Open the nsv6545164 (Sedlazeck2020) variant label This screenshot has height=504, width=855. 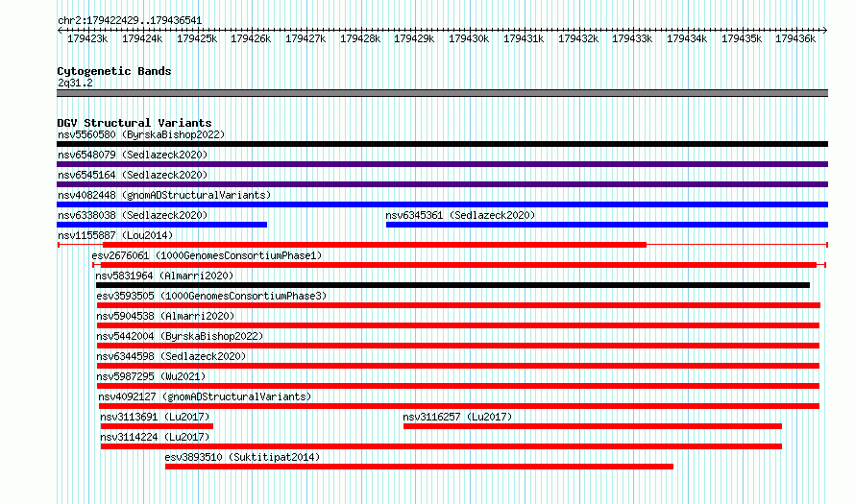pos(133,175)
